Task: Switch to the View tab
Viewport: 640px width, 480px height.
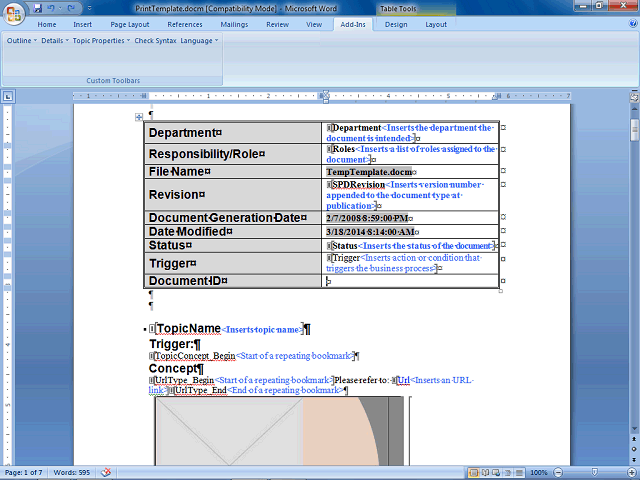Action: [x=314, y=24]
